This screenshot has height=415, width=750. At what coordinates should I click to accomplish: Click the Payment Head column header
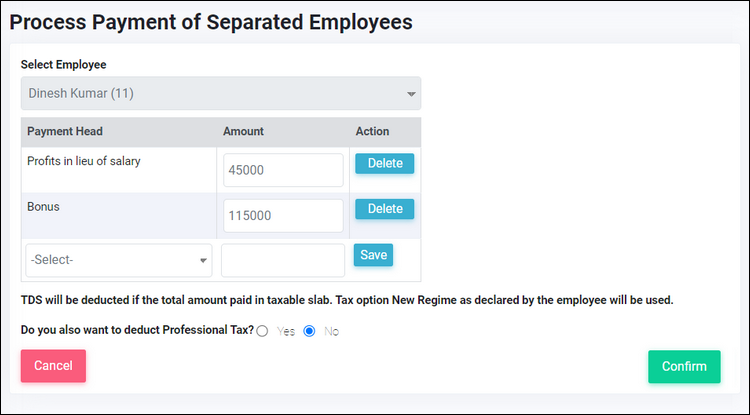pos(65,131)
